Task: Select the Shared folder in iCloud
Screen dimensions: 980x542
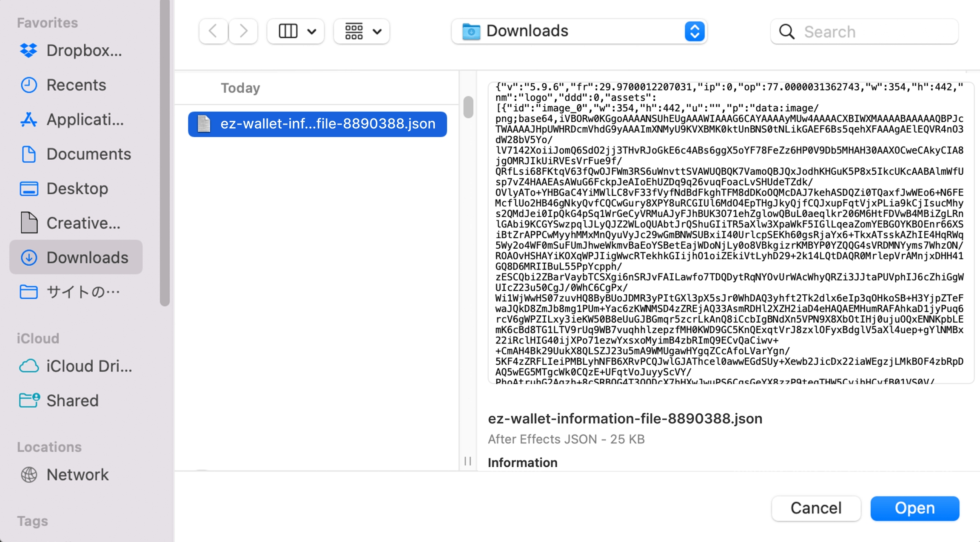Action: click(72, 400)
